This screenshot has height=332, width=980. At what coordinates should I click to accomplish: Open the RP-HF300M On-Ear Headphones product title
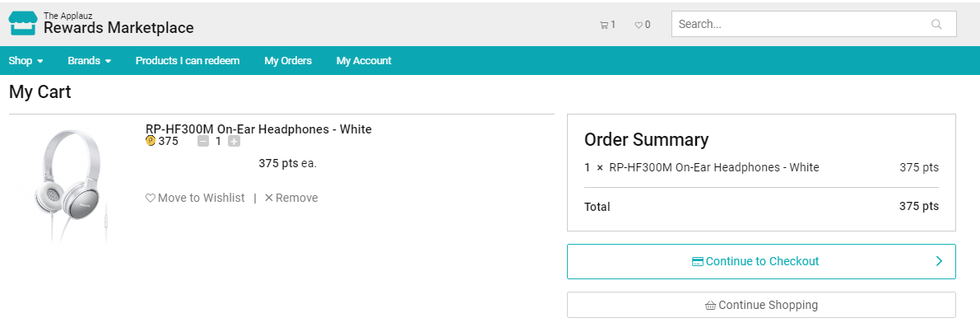click(258, 129)
